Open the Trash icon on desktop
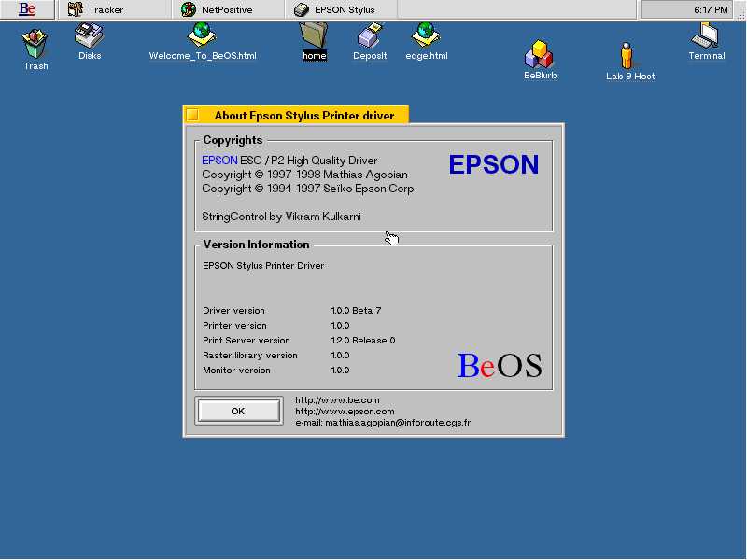 click(x=35, y=44)
